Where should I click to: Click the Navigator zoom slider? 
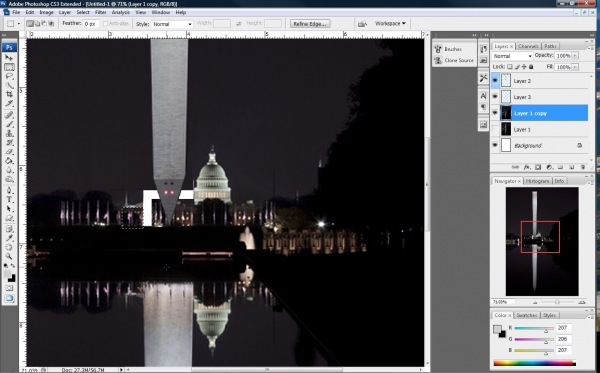(x=558, y=302)
